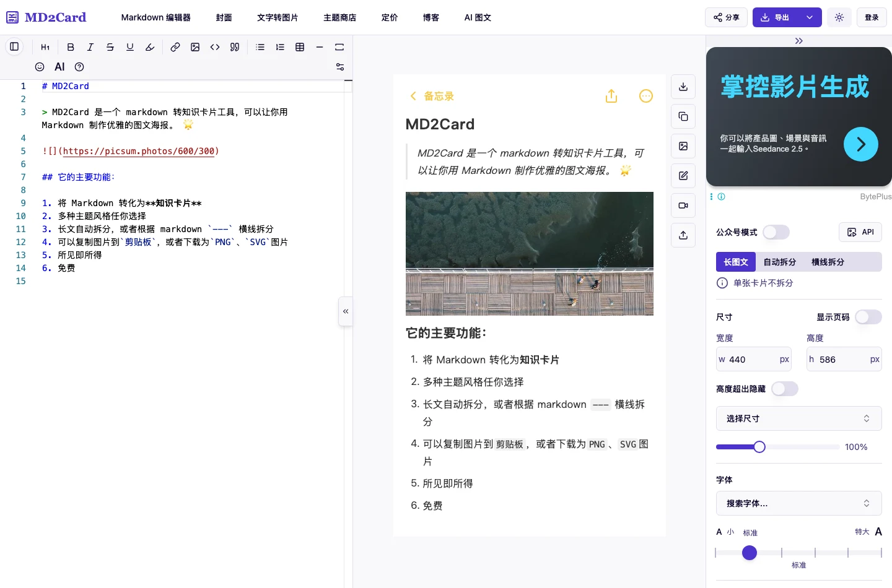Screen dimensions: 892x588
Task: Adjust the 100% zoom slider handle
Action: point(759,447)
